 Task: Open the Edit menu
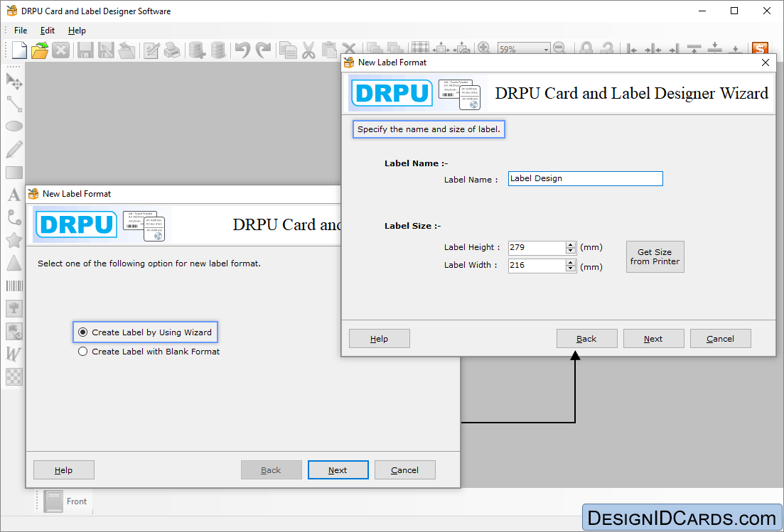coord(48,31)
